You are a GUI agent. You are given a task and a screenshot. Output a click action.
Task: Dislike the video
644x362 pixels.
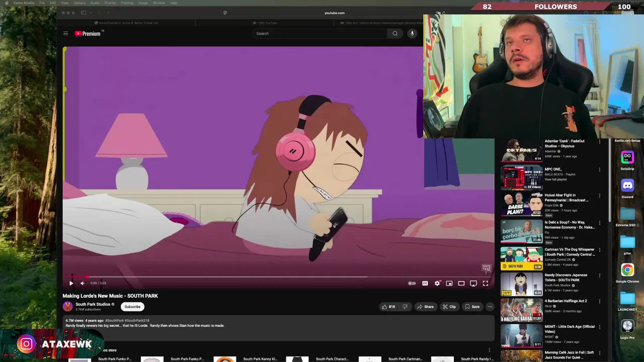405,307
